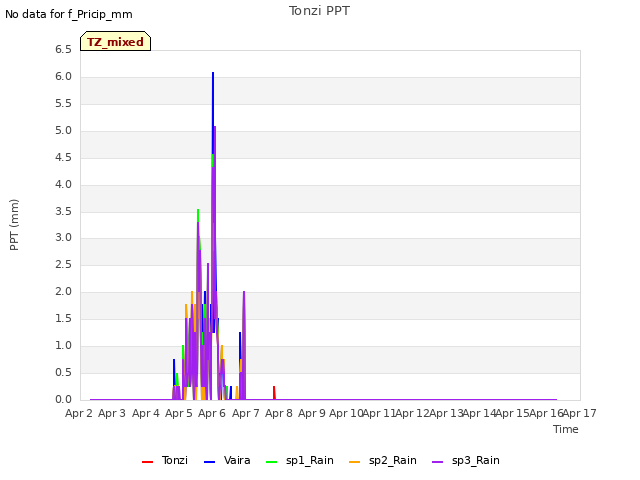Click the sp3_Rain legend label
This screenshot has width=640, height=480.
pos(476,460)
